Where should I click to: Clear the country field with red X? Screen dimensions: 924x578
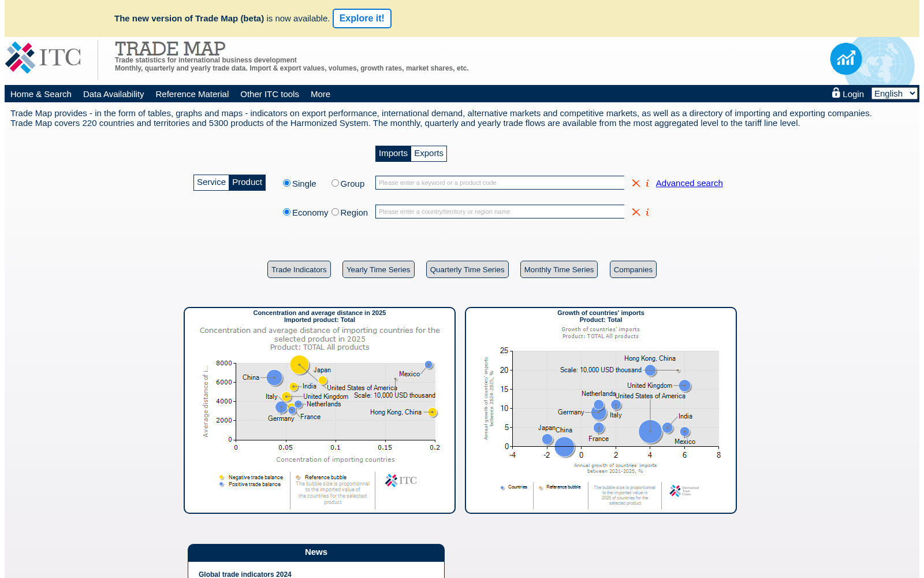(636, 212)
